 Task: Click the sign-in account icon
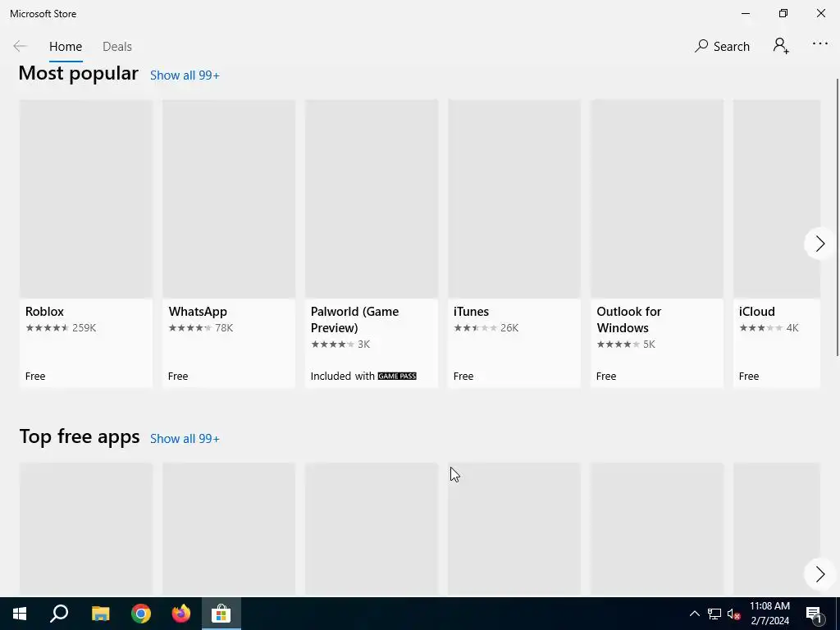click(781, 46)
